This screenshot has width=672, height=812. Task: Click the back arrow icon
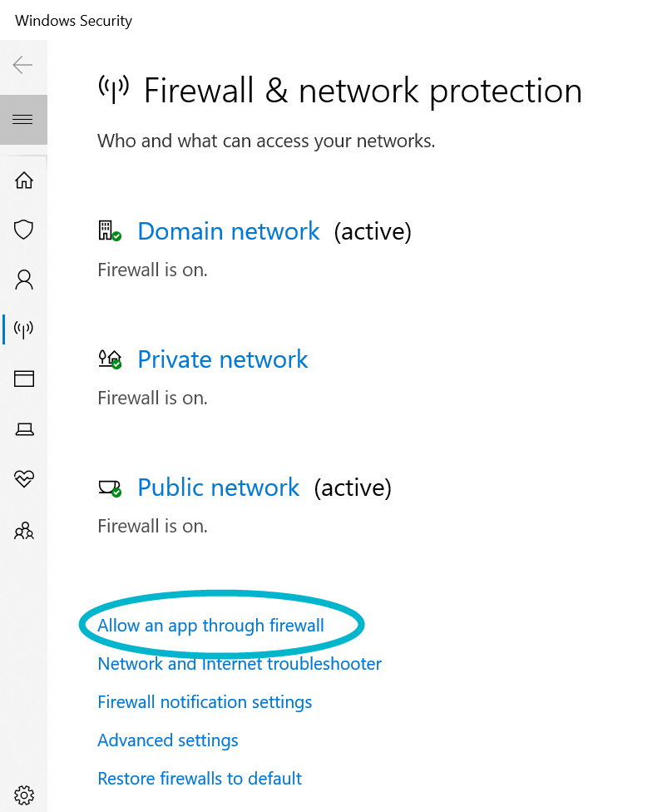point(23,65)
